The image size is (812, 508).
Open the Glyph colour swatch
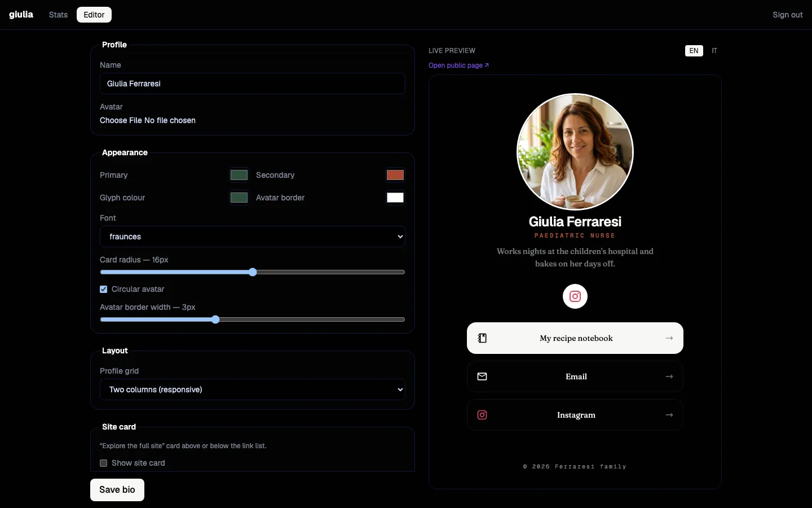pyautogui.click(x=239, y=198)
